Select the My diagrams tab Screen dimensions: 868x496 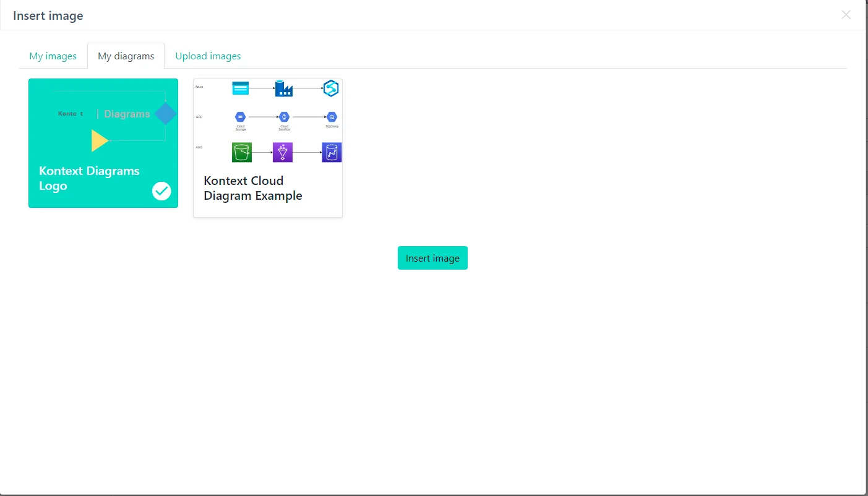click(x=126, y=56)
